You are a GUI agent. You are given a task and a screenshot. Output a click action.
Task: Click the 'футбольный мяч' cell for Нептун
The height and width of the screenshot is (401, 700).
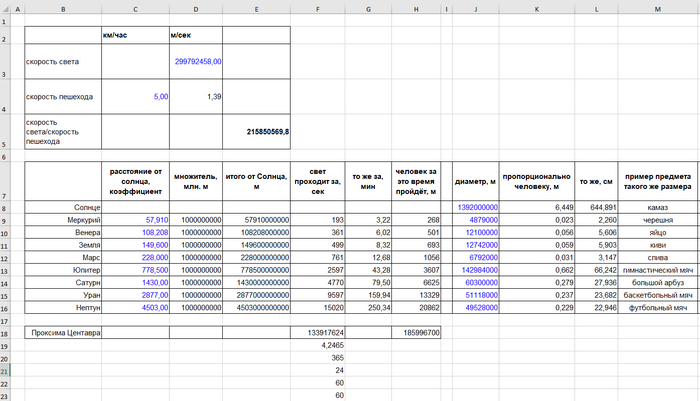tap(658, 307)
